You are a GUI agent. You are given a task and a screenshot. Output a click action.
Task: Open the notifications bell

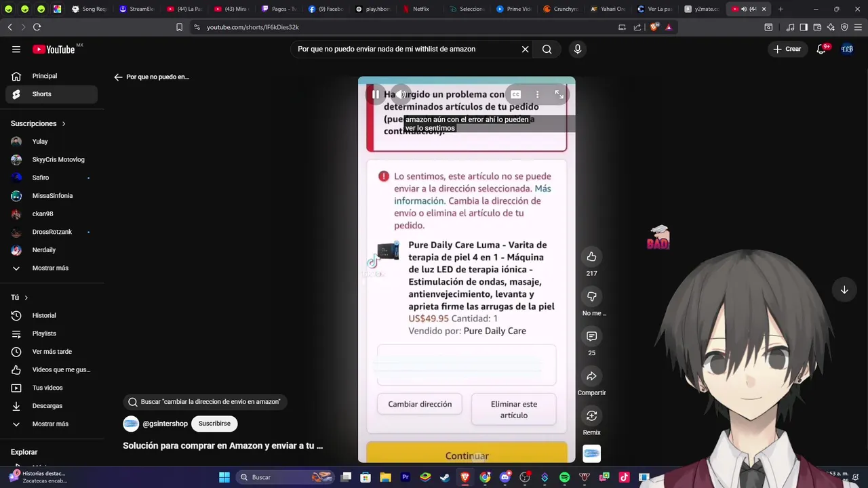pos(822,49)
